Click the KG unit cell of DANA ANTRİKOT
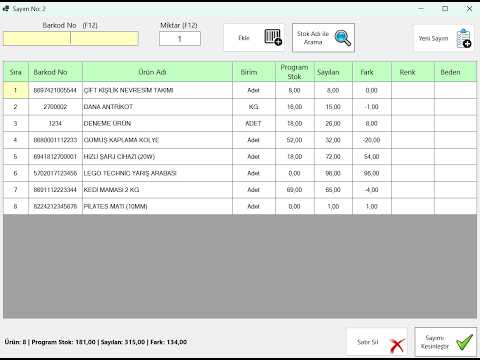The image size is (480, 360). [x=254, y=107]
